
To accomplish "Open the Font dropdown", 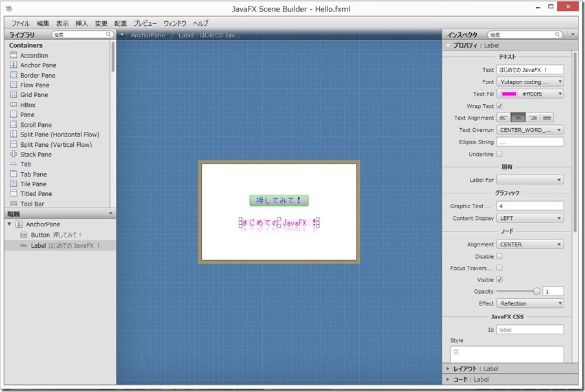I will point(530,82).
